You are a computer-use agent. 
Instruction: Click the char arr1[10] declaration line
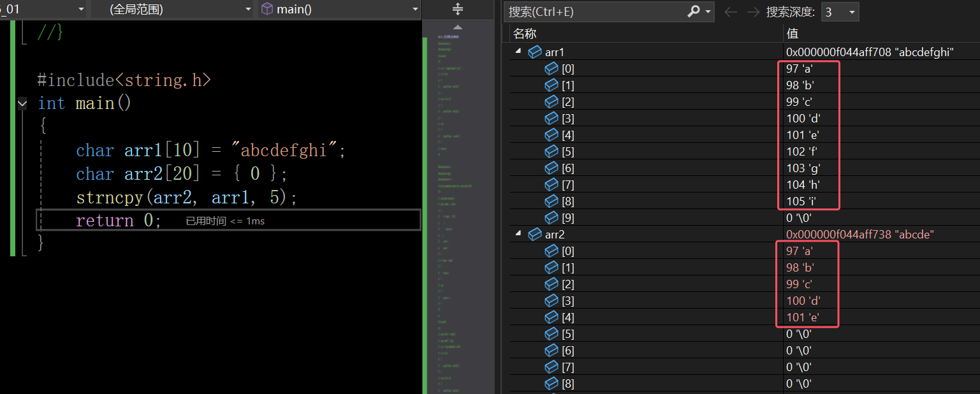point(210,150)
